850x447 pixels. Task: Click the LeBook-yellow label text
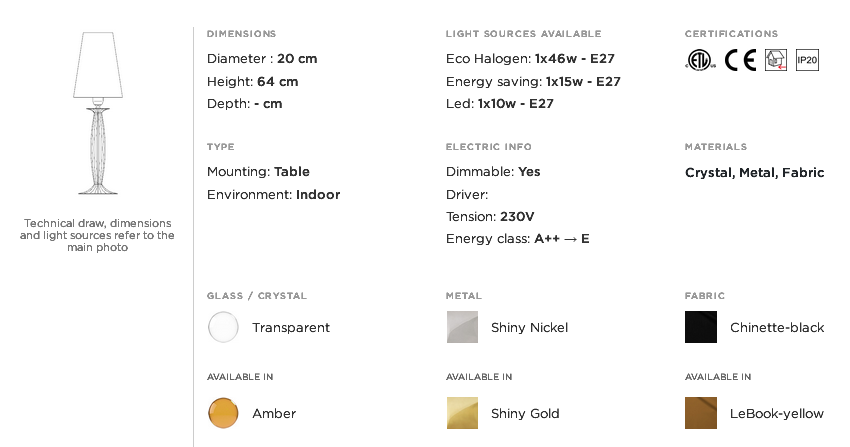tap(777, 414)
